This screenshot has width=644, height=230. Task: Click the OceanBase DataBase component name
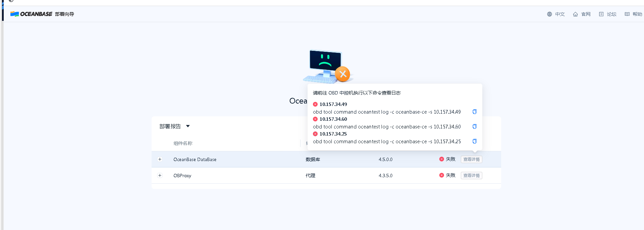tap(195, 159)
